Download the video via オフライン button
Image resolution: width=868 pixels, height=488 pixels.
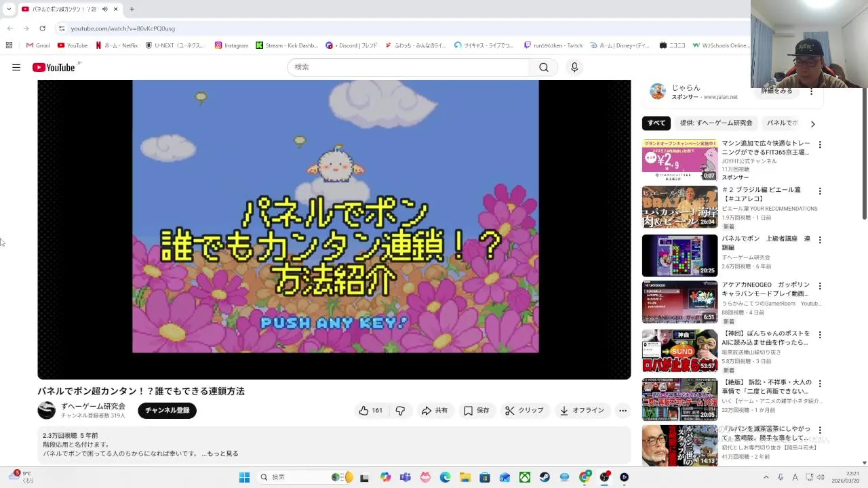pyautogui.click(x=582, y=411)
